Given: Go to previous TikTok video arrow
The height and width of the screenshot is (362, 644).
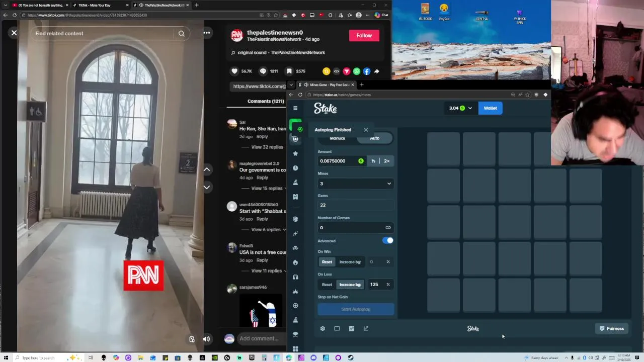Looking at the screenshot, I should pos(207,169).
